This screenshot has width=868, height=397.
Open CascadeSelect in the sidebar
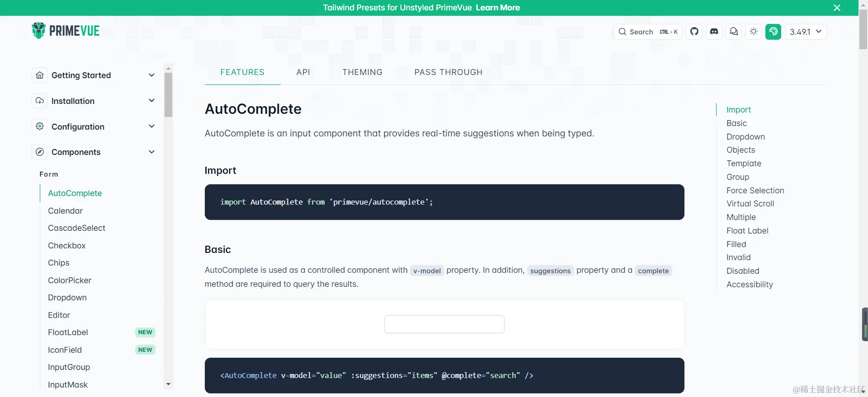(x=77, y=228)
